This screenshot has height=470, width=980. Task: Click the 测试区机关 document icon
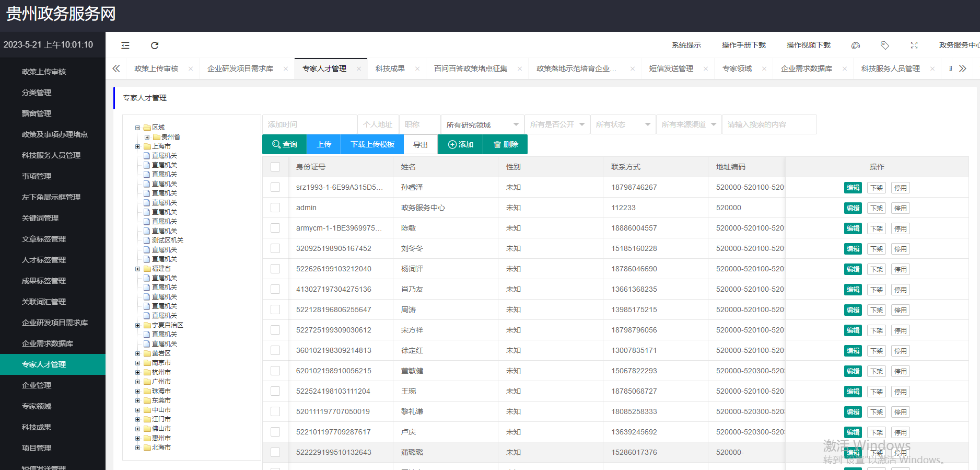pos(147,240)
